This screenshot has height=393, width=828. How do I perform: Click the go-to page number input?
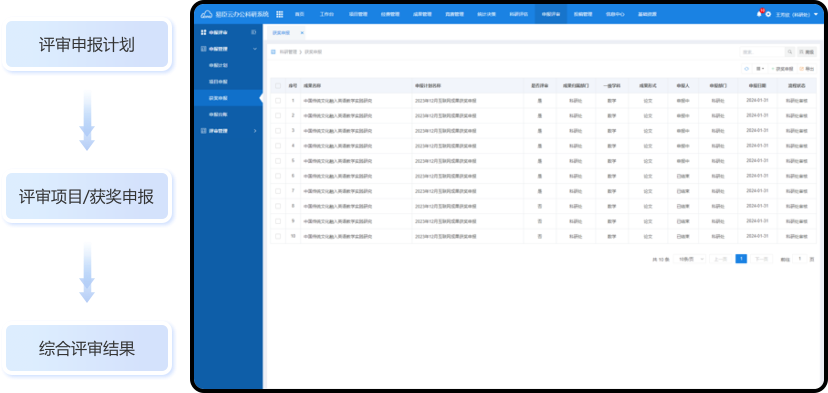(x=800, y=259)
